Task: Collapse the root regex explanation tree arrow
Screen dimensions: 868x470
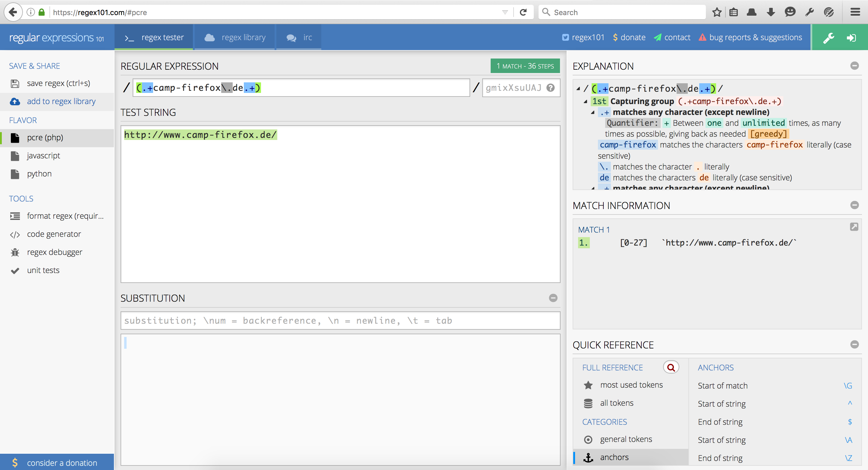Action: (578, 89)
